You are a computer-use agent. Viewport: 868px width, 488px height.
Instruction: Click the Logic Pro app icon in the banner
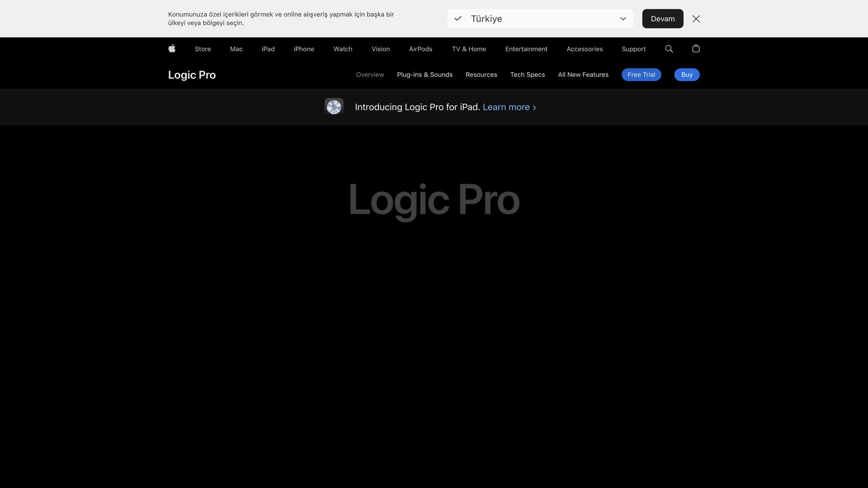click(334, 107)
